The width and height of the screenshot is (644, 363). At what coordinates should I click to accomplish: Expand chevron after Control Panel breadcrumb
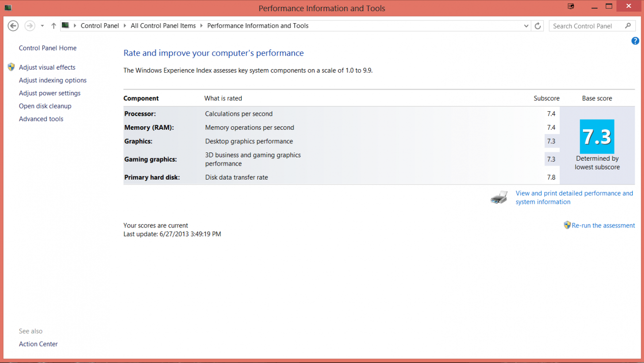125,26
